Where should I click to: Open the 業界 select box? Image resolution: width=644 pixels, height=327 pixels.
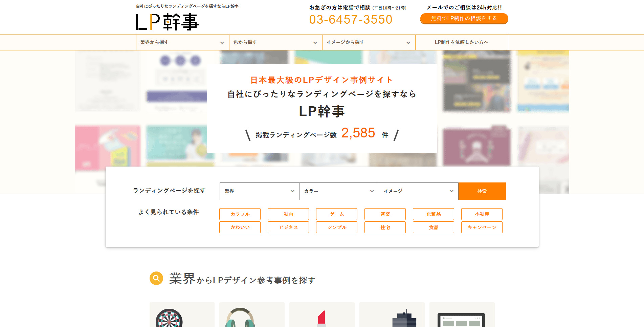[259, 191]
